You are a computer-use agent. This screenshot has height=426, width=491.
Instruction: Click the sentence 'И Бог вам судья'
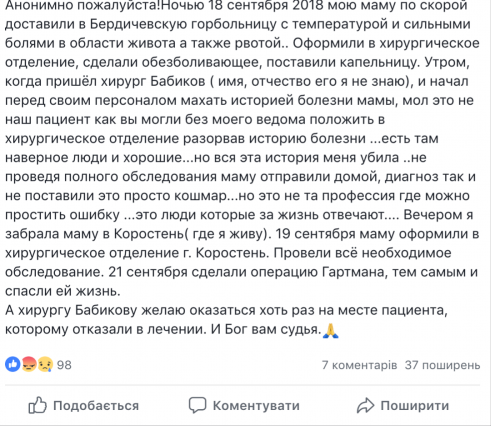(266, 329)
